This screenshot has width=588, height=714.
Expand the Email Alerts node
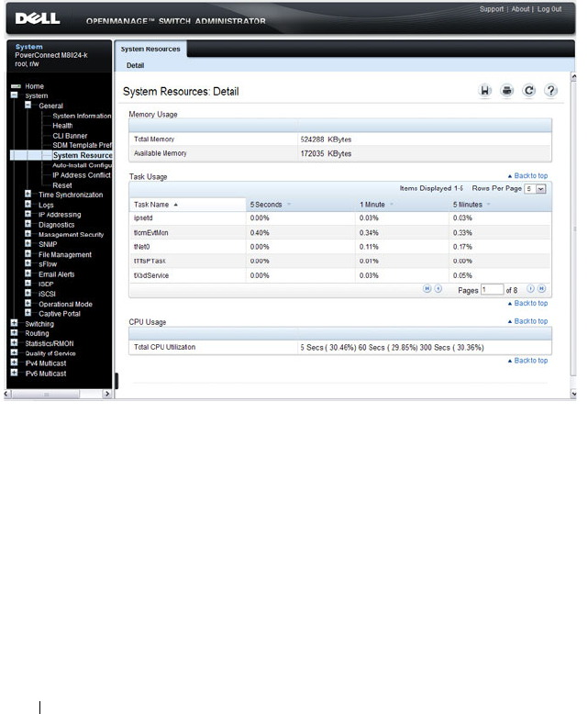(28, 273)
